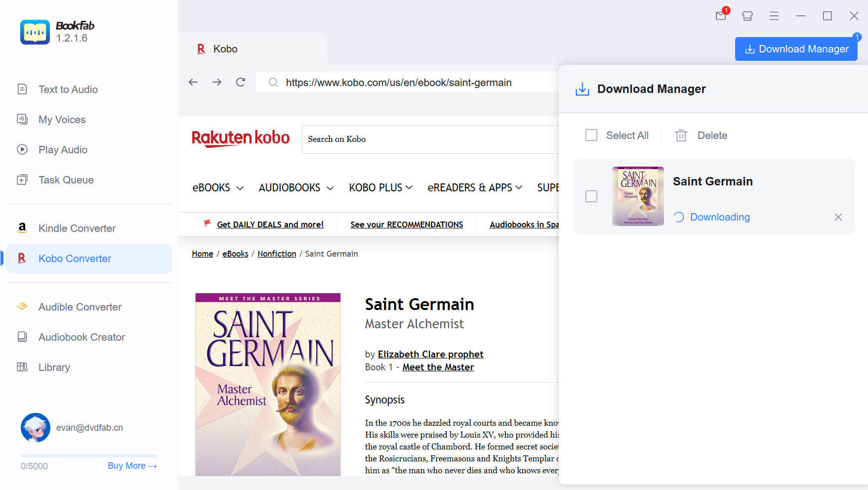Select My Voices in the sidebar
This screenshot has height=490, width=868.
[x=62, y=119]
